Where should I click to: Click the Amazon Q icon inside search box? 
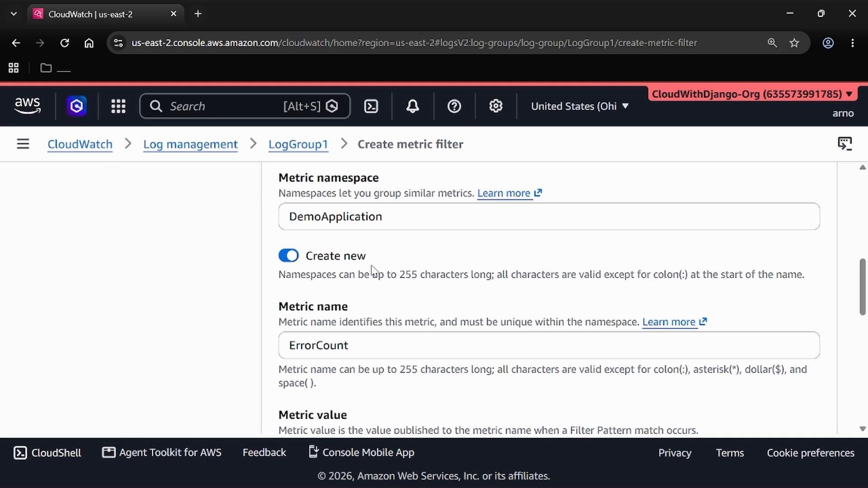(x=332, y=106)
